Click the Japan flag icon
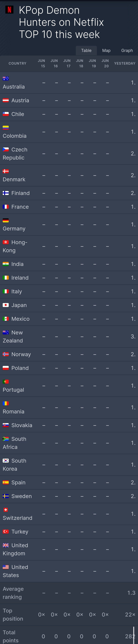Image resolution: width=138 pixels, height=644 pixels. pos(5,305)
